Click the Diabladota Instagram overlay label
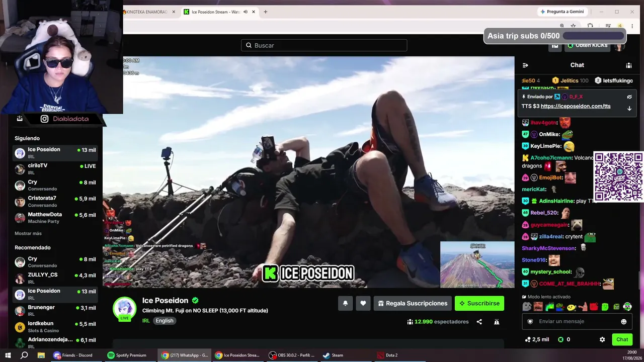644x362 pixels. click(65, 119)
